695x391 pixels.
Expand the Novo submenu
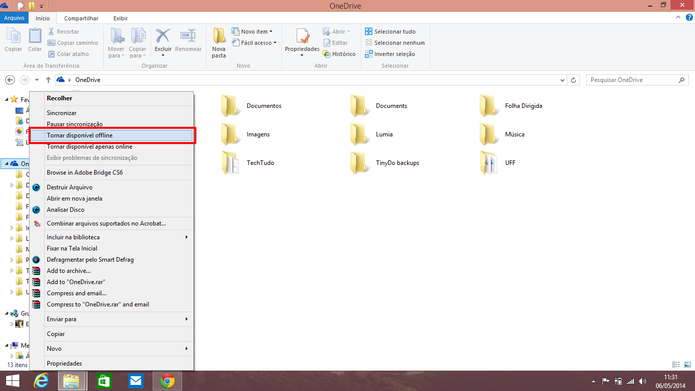point(112,348)
